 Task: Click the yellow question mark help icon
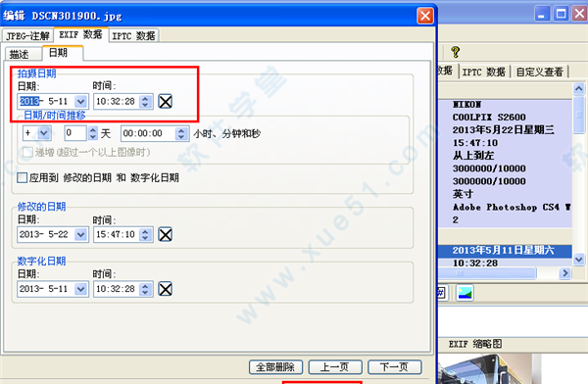(x=456, y=52)
